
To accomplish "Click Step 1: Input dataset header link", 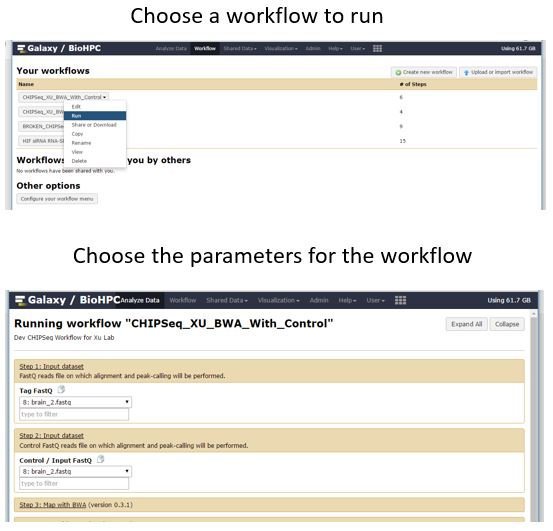I will click(51, 366).
